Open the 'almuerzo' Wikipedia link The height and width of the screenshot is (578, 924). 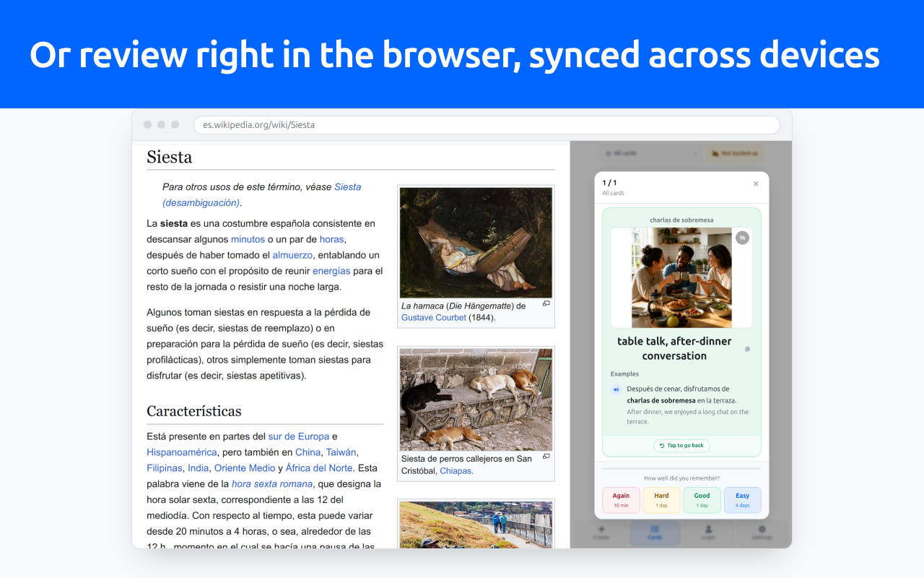coord(292,255)
